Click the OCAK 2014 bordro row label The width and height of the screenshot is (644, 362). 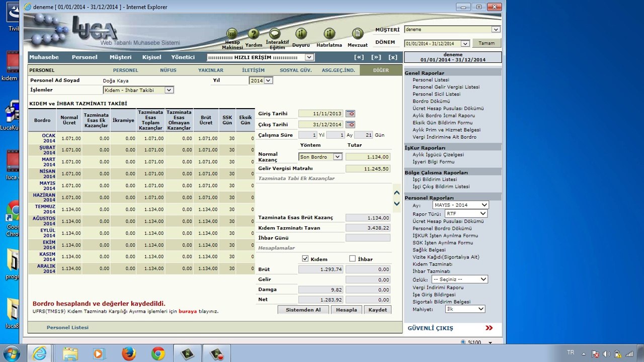pyautogui.click(x=49, y=138)
